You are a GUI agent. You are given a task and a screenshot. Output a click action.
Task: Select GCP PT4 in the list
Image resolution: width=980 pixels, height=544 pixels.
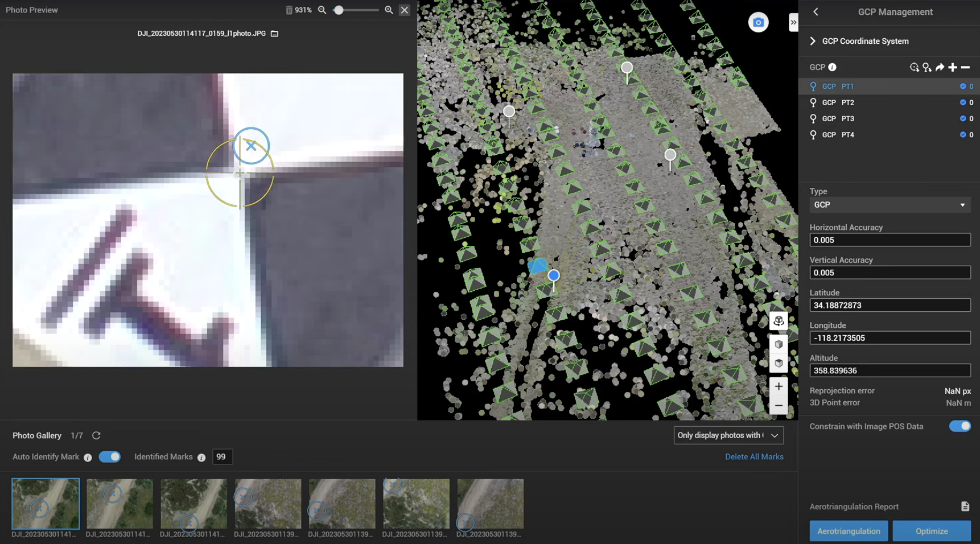coord(889,135)
